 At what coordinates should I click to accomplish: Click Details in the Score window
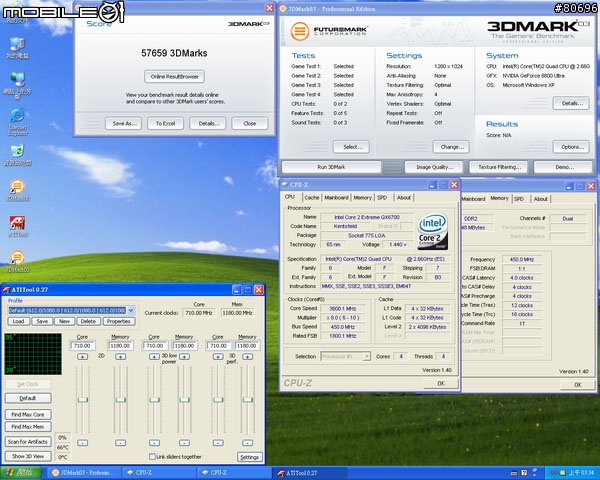click(x=208, y=124)
